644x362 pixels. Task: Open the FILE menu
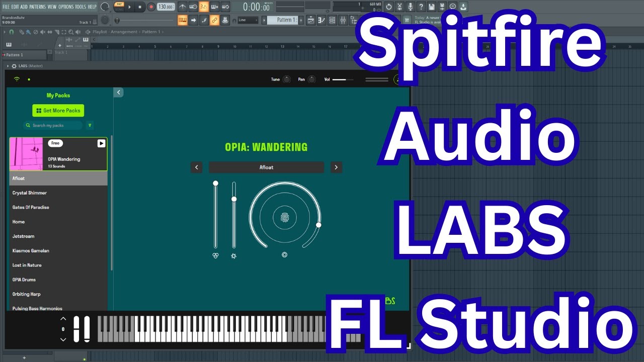coord(6,7)
